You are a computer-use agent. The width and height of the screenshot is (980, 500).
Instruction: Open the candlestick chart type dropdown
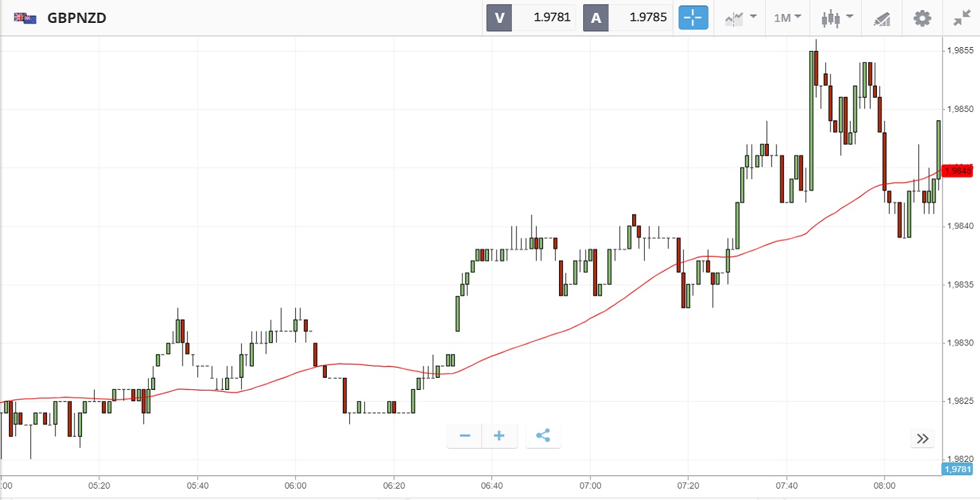pyautogui.click(x=836, y=18)
